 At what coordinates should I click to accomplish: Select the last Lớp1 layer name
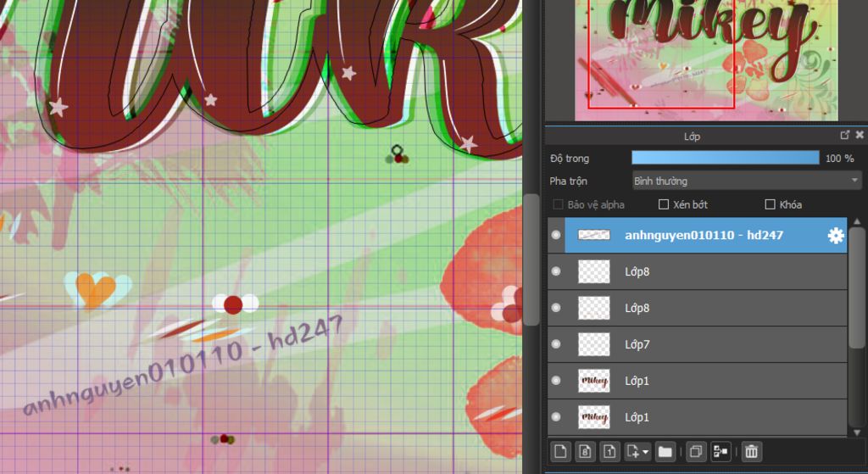coord(637,417)
